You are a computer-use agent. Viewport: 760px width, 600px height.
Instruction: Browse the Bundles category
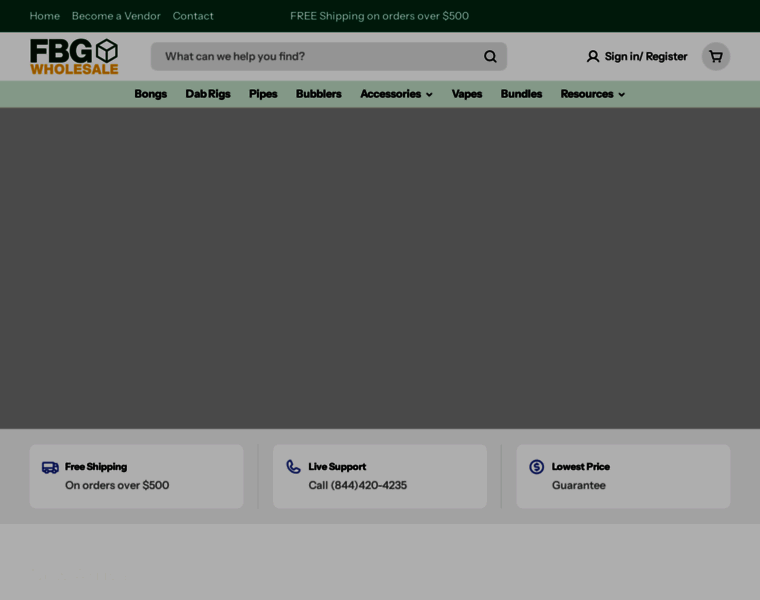521,94
